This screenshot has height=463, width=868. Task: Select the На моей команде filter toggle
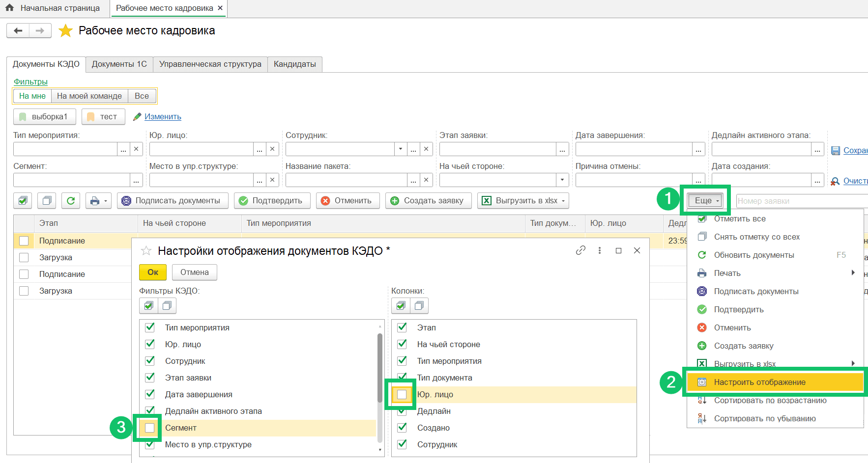(89, 96)
